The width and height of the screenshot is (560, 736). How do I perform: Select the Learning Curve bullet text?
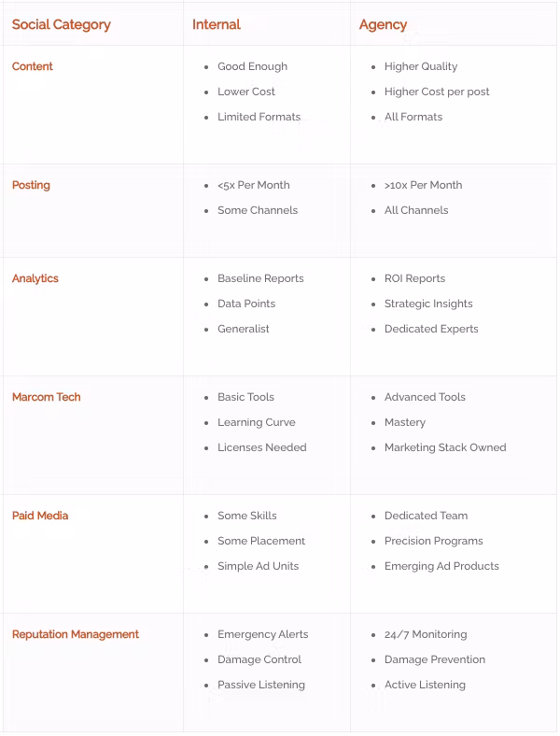click(257, 422)
